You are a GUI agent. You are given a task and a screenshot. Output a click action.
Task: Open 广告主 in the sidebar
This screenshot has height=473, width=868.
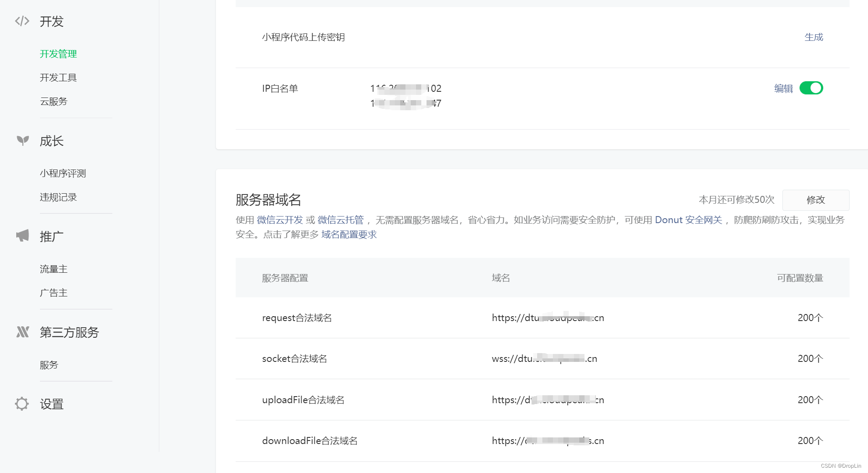[x=54, y=293]
